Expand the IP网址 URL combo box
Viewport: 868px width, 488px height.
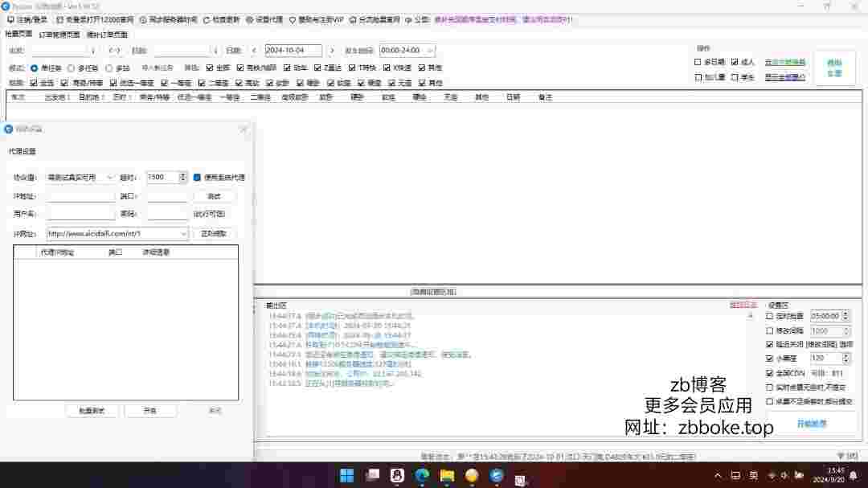pos(183,234)
